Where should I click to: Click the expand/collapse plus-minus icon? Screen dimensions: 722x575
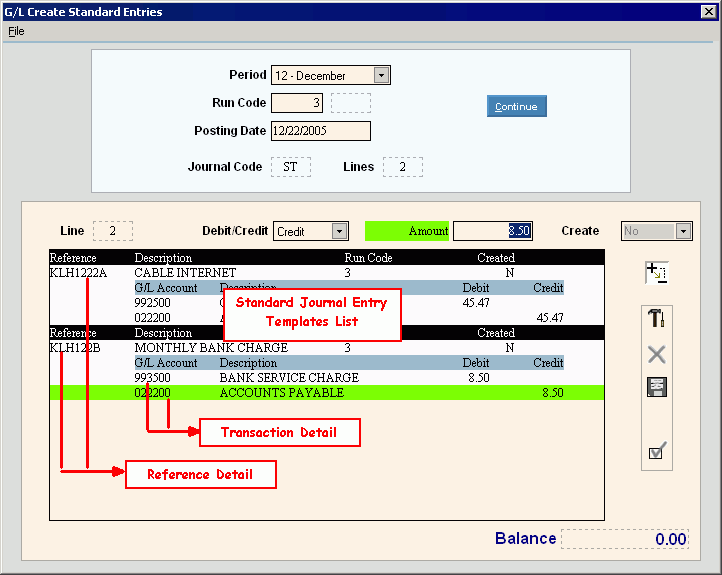pyautogui.click(x=657, y=271)
